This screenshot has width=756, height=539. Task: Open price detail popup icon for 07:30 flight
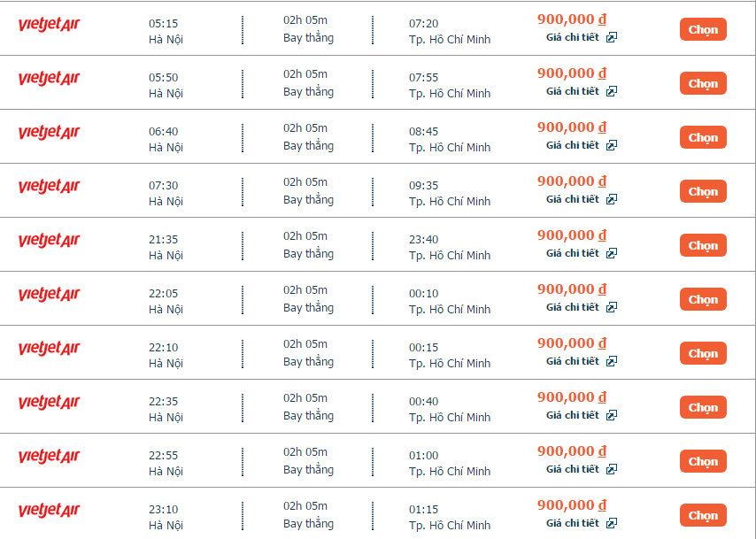[612, 199]
